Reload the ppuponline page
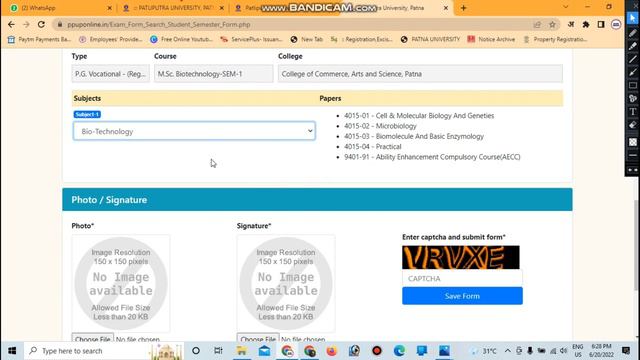Screen dimensions: 640x360 [x=41, y=24]
